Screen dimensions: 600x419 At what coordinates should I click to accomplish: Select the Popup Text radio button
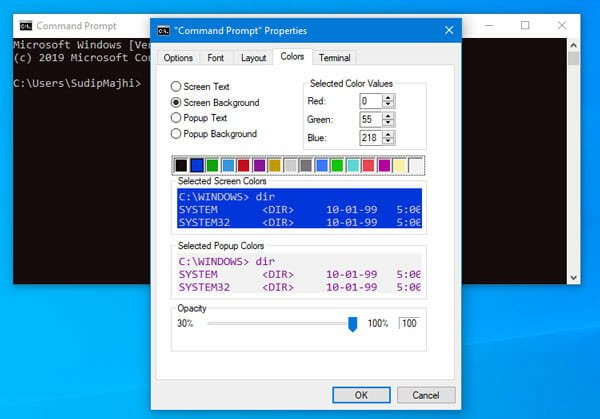177,118
